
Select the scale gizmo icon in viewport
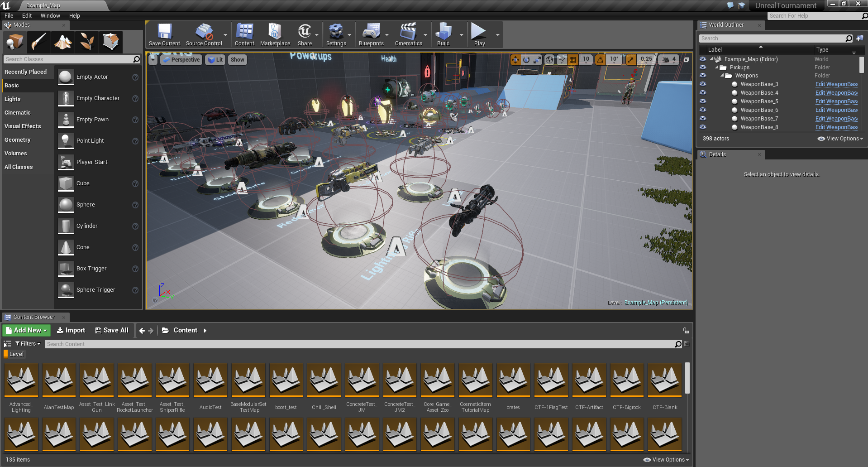[537, 59]
